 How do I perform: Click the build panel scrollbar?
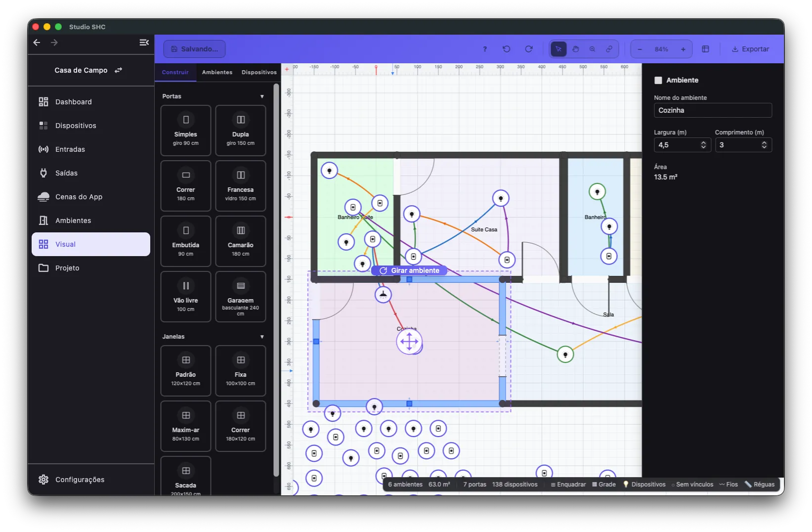[x=276, y=279]
